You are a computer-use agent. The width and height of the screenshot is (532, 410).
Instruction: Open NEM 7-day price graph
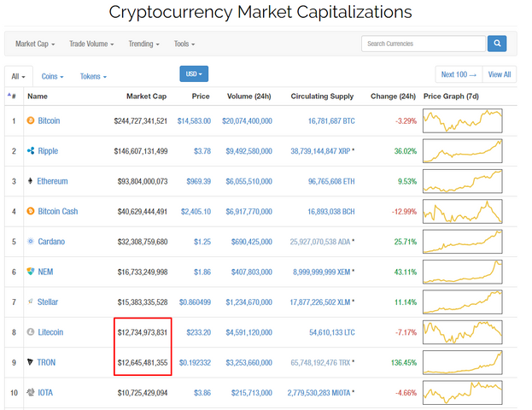[463, 272]
